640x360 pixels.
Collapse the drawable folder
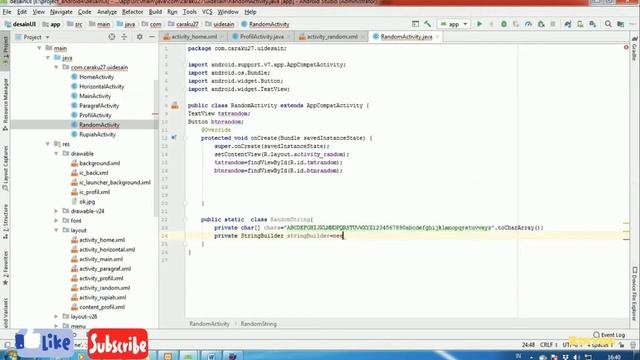[x=56, y=154]
